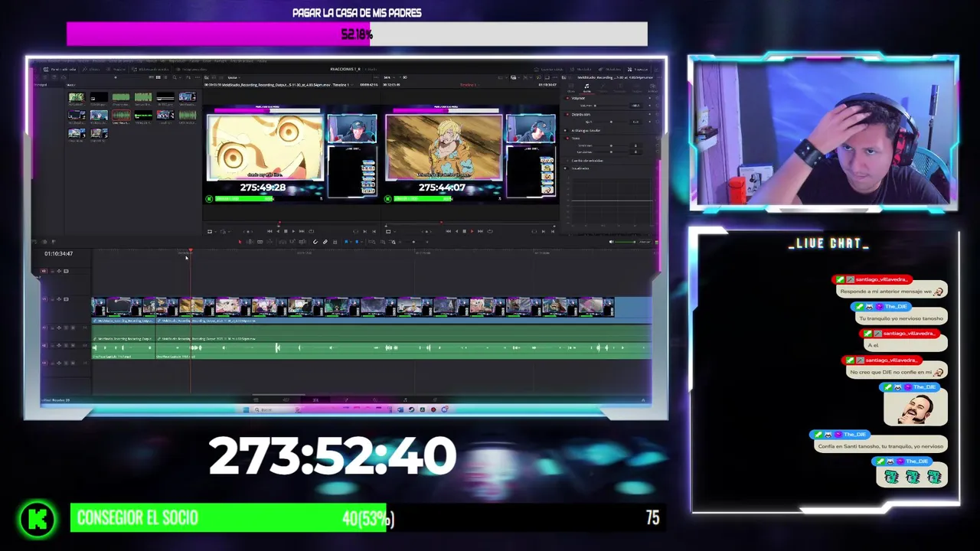
Task: Adjust the Semitonos slider in Inspector
Action: [x=611, y=145]
